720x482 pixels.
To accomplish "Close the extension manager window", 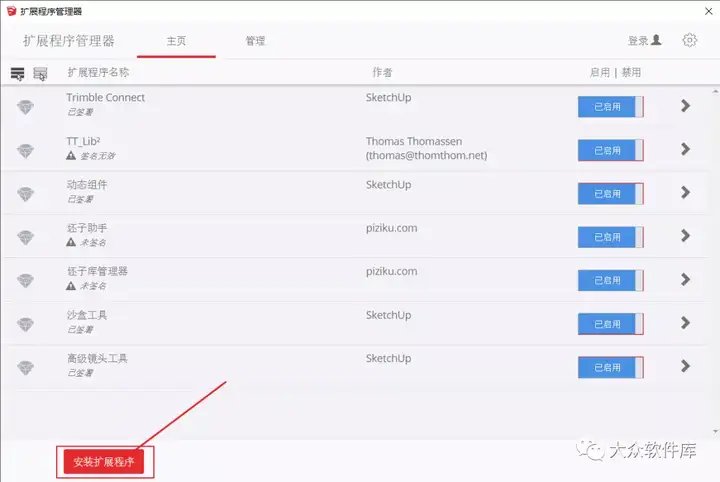I will tap(709, 11).
